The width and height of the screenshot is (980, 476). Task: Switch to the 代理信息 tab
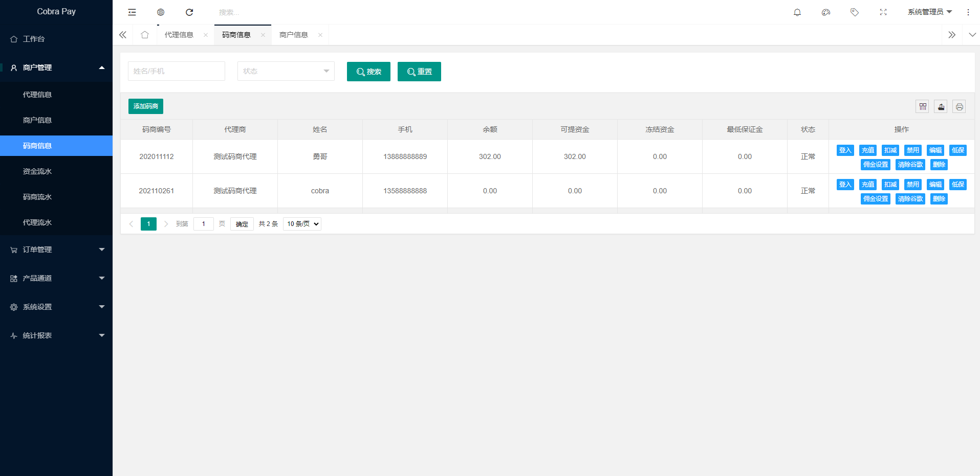point(179,35)
